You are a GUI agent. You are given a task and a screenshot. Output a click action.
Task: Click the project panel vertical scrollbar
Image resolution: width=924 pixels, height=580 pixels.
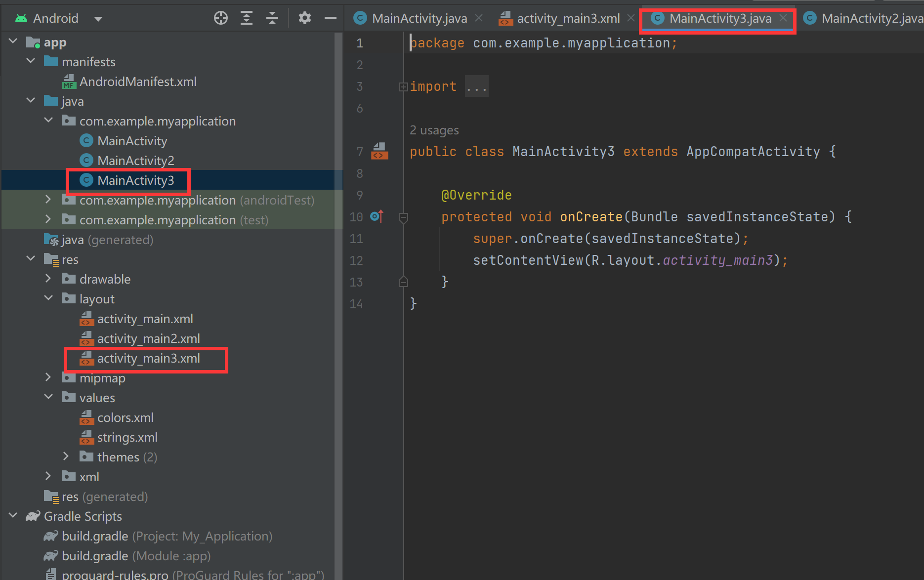coord(338,306)
